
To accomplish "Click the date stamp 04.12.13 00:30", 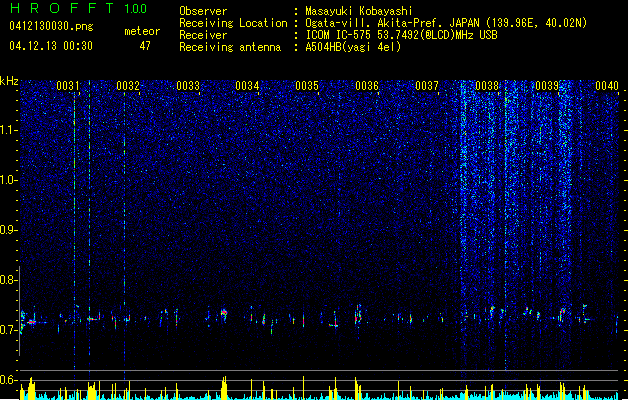I will click(x=51, y=46).
